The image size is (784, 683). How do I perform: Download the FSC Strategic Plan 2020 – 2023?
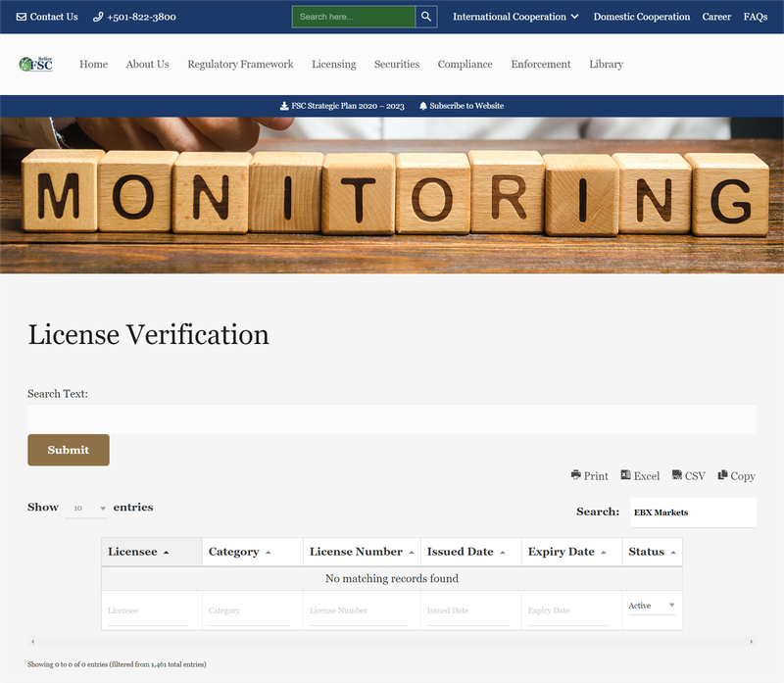(x=342, y=106)
